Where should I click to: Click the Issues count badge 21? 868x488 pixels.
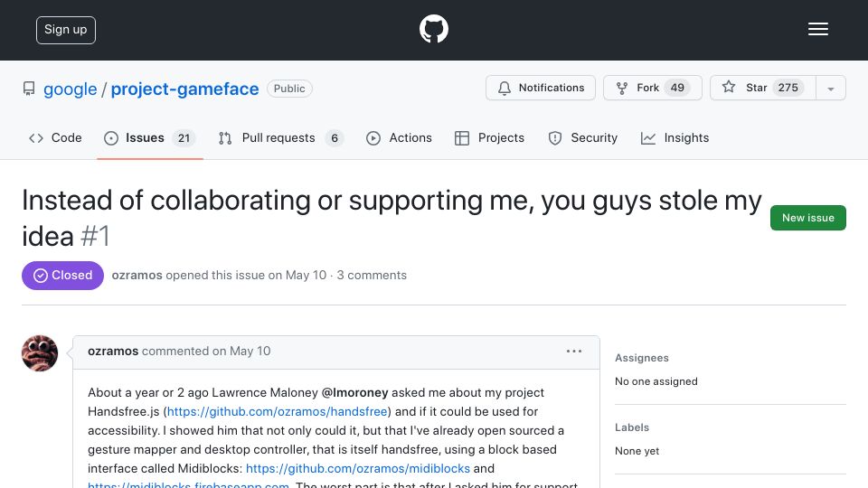[x=184, y=137]
